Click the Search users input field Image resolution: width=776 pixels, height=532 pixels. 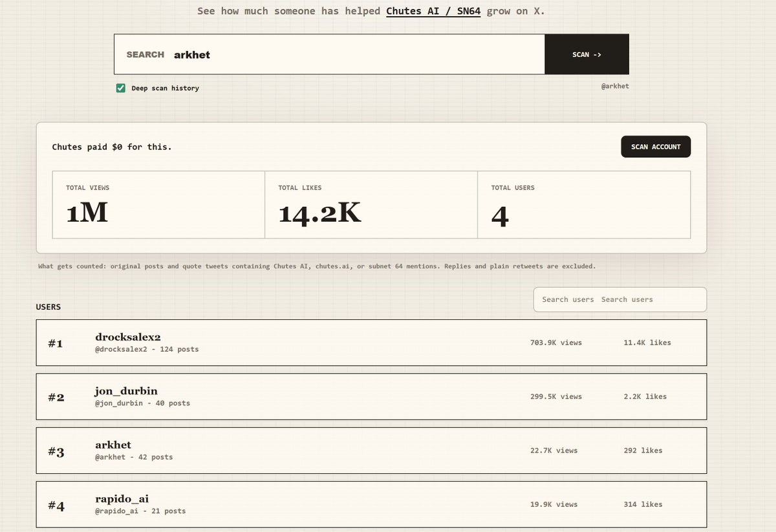(620, 299)
